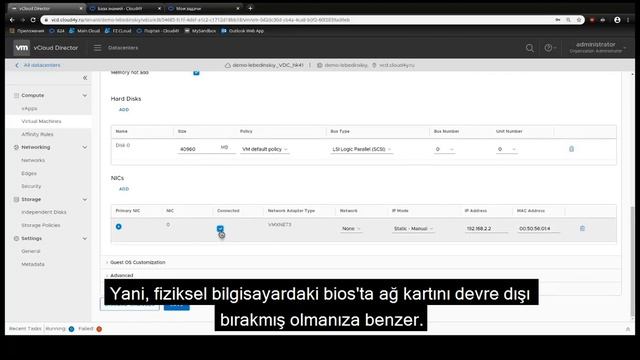Bookmark this page with star icon
This screenshot has height=360, width=640.
pyautogui.click(x=579, y=20)
